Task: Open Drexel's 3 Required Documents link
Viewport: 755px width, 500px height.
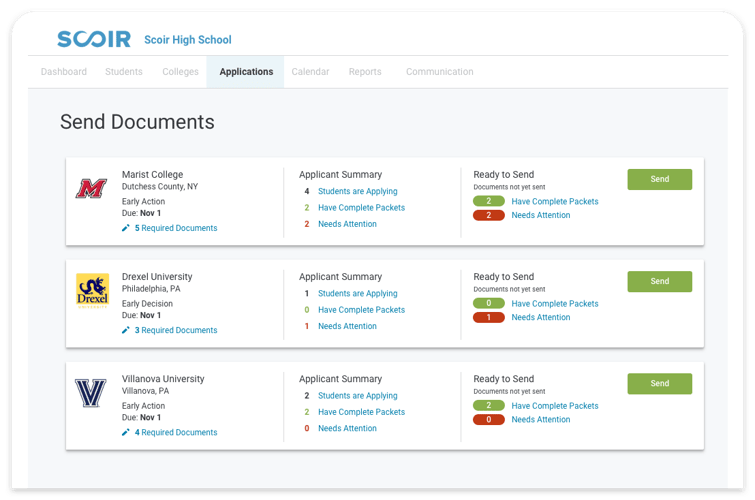Action: pos(176,330)
